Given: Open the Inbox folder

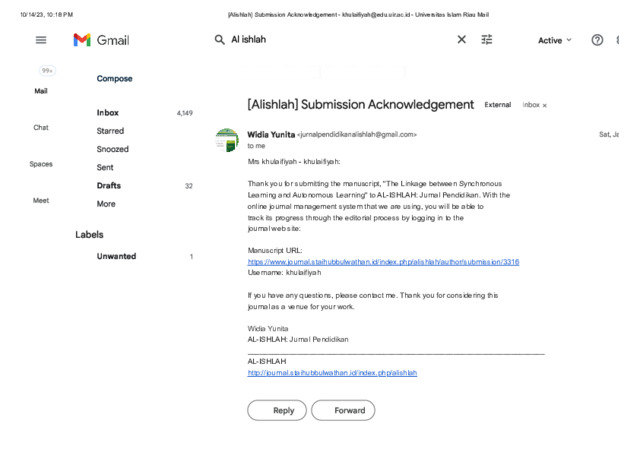Looking at the screenshot, I should point(108,113).
